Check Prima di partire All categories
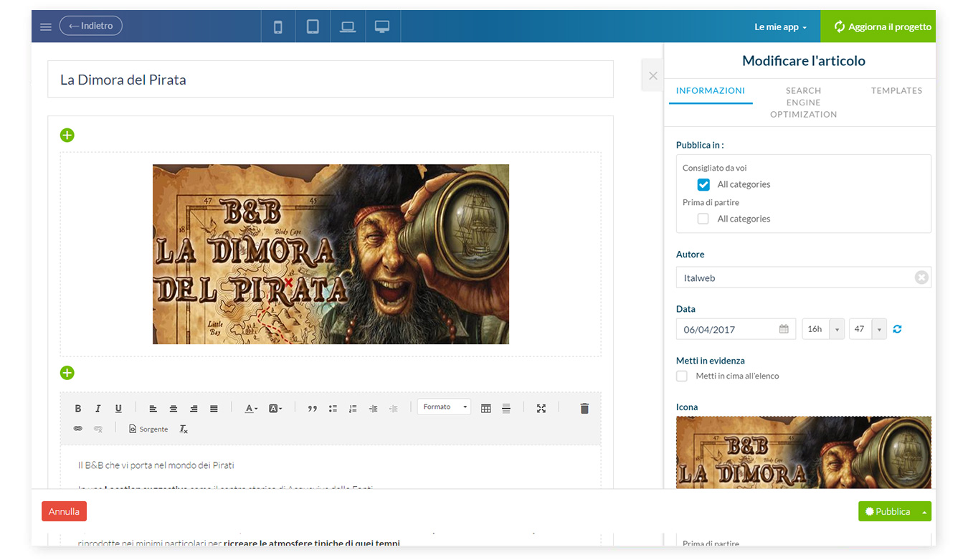Viewport: 968px width, 560px height. [x=703, y=219]
